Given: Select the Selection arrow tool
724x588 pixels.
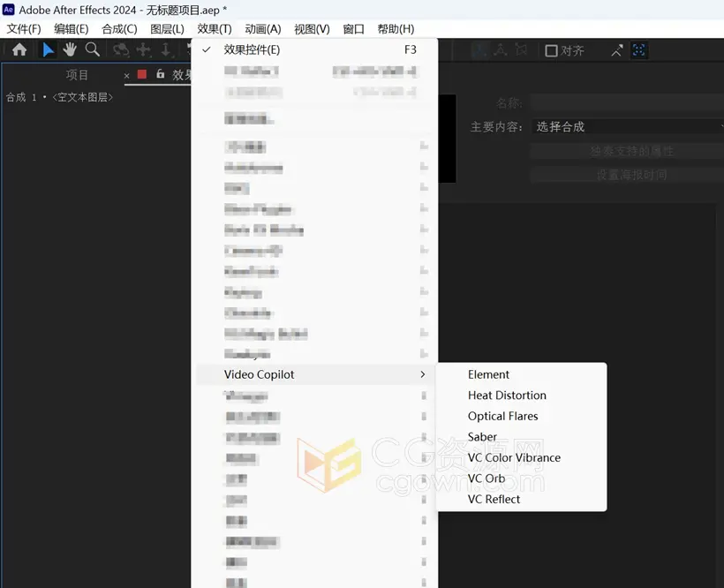Looking at the screenshot, I should click(x=48, y=49).
